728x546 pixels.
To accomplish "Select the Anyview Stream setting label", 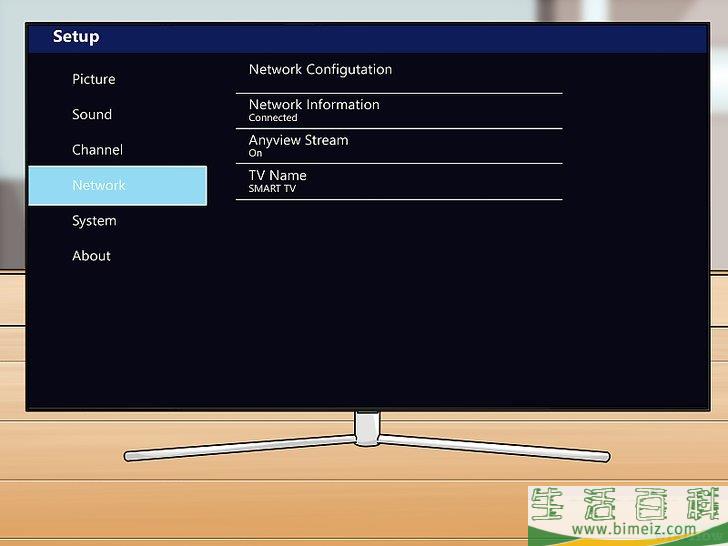I will pos(298,140).
